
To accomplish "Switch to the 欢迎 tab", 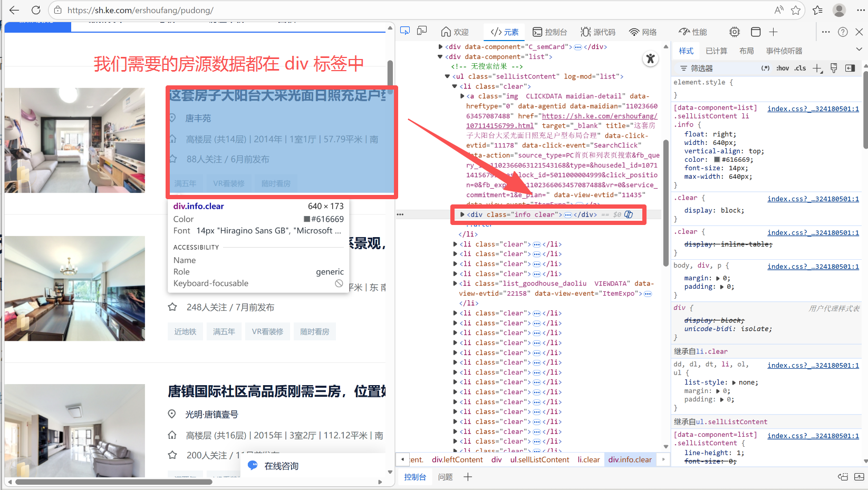I will click(455, 32).
